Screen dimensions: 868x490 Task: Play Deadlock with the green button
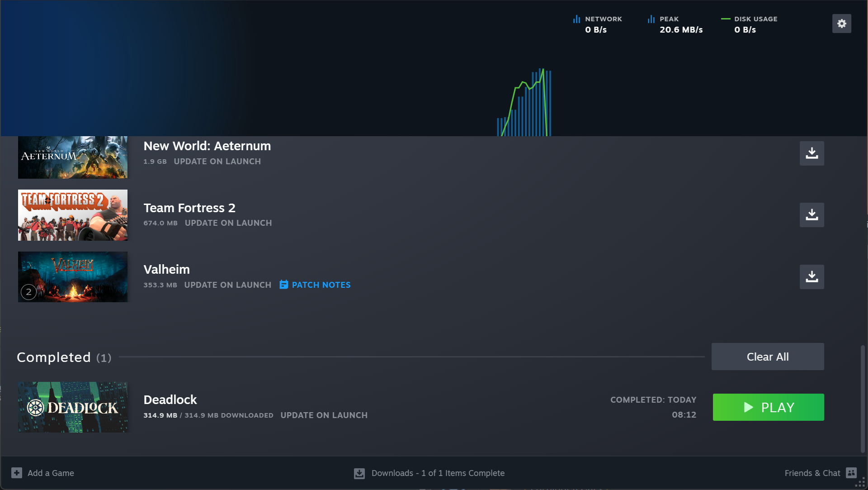pyautogui.click(x=768, y=407)
